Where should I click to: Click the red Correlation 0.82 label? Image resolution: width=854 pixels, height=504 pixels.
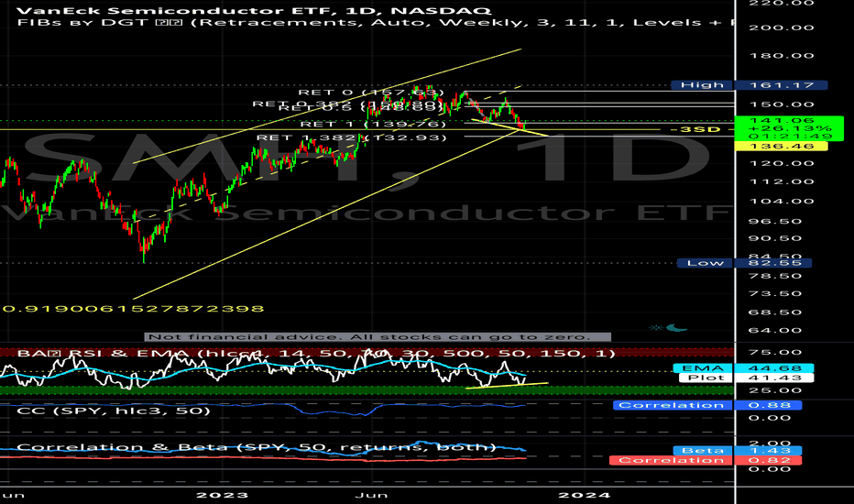tap(706, 460)
